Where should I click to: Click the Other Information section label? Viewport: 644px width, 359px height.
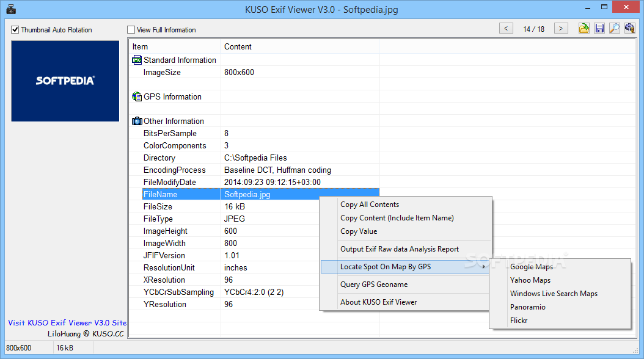point(174,121)
